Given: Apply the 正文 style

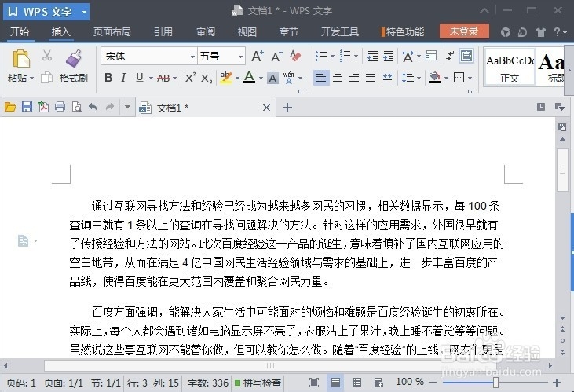Looking at the screenshot, I should click(509, 67).
